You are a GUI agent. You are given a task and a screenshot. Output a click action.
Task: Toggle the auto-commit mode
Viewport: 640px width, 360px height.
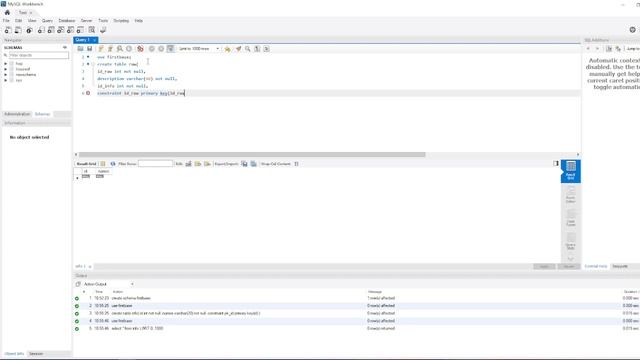(x=171, y=49)
